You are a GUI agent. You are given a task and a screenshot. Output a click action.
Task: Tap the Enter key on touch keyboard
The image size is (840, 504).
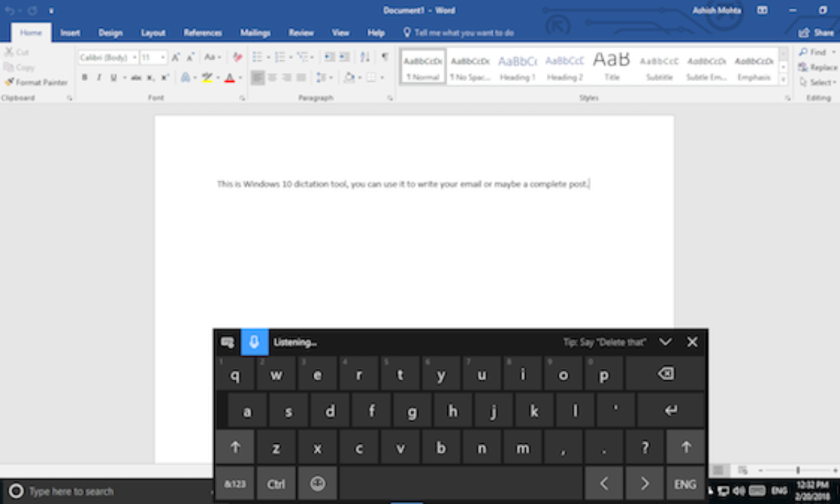pyautogui.click(x=671, y=411)
